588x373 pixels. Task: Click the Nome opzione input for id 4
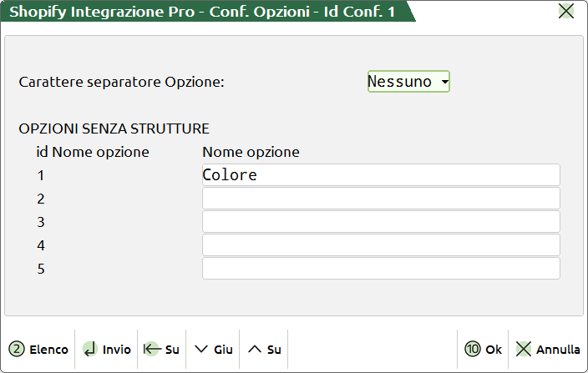pyautogui.click(x=381, y=245)
